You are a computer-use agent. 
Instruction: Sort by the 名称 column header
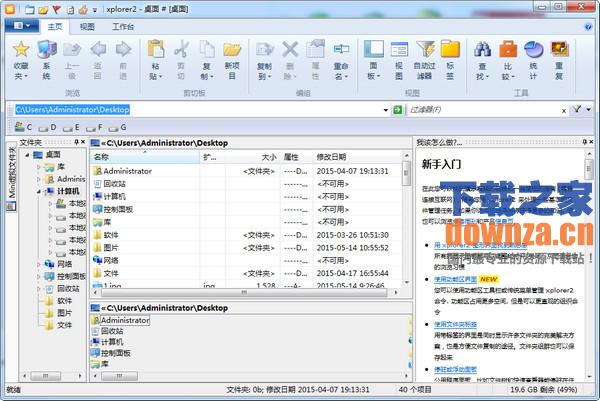tap(145, 157)
